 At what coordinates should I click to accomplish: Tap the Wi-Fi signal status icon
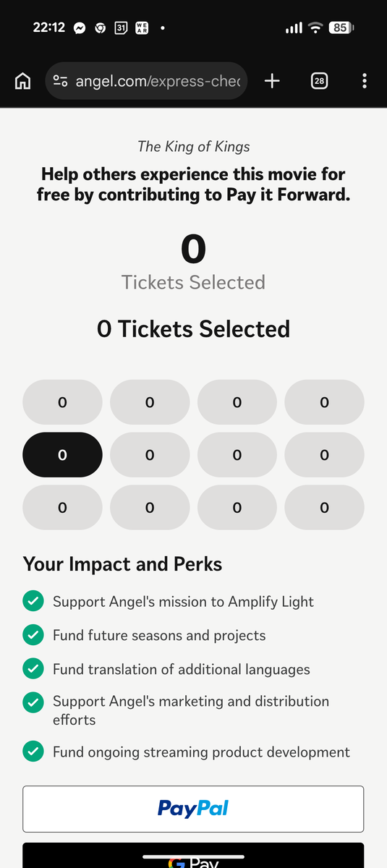pyautogui.click(x=315, y=28)
